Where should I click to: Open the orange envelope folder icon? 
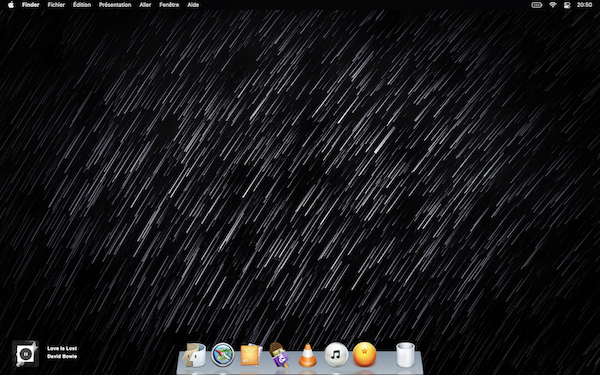point(251,355)
